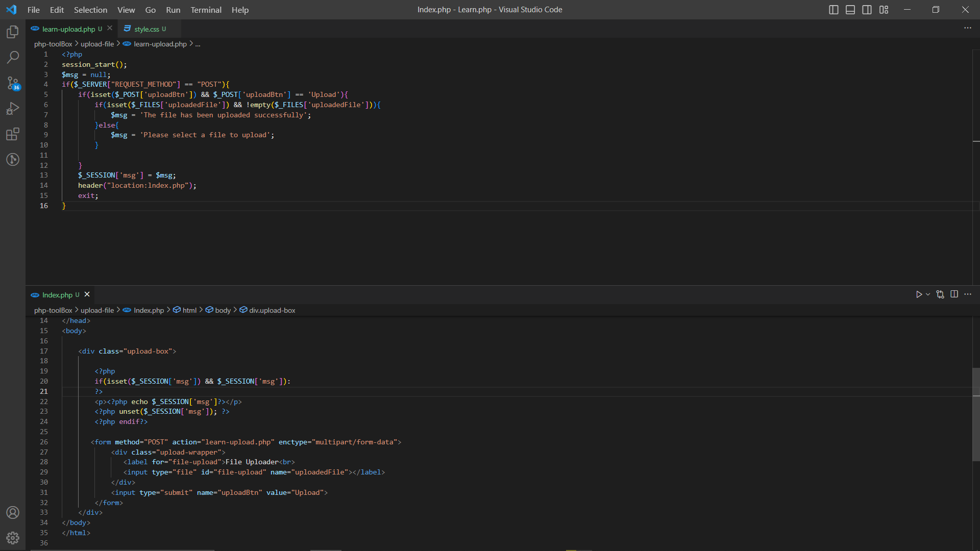Viewport: 980px width, 551px height.
Task: Open the Accounts menu icon
Action: [13, 513]
